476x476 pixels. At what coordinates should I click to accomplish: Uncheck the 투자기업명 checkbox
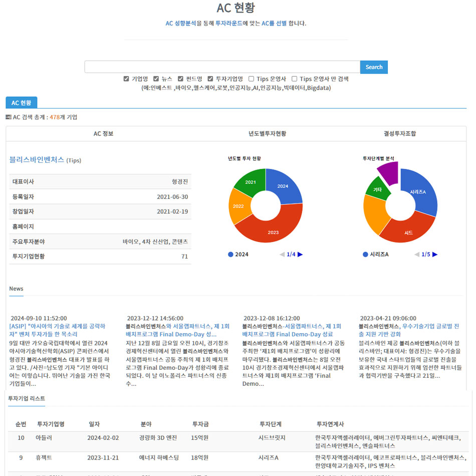210,79
